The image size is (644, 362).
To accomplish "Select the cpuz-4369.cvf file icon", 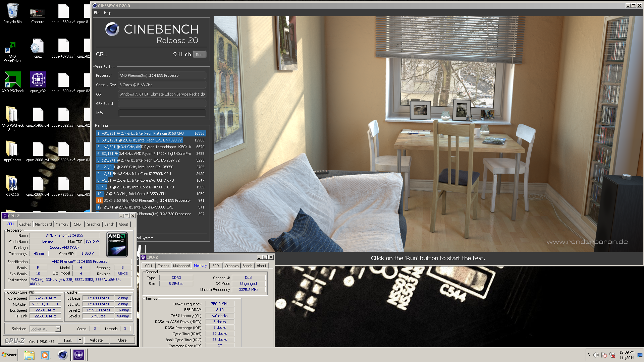I will (x=63, y=13).
